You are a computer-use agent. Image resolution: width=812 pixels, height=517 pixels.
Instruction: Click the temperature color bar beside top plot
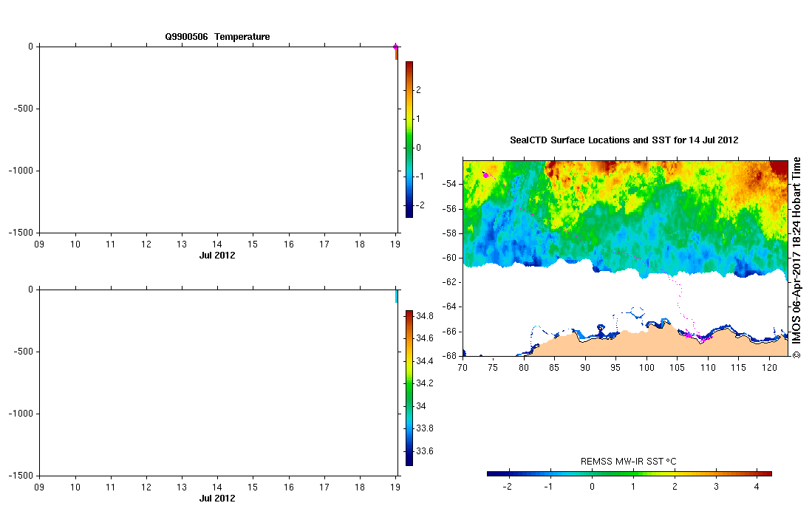(x=409, y=140)
